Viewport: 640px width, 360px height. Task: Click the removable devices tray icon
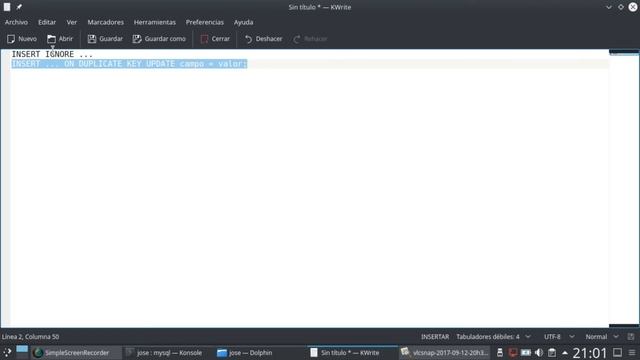tap(500, 353)
